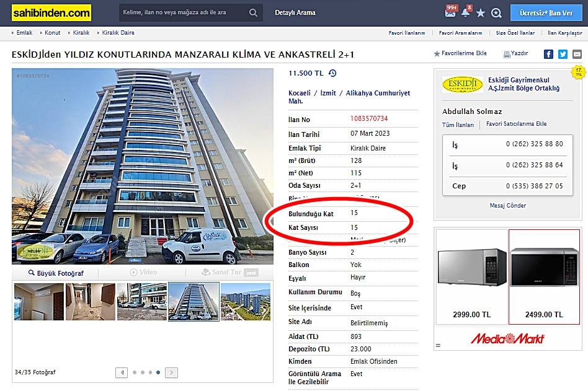Open Favori İlanlarım menu link
The image size is (588, 391).
407,33
